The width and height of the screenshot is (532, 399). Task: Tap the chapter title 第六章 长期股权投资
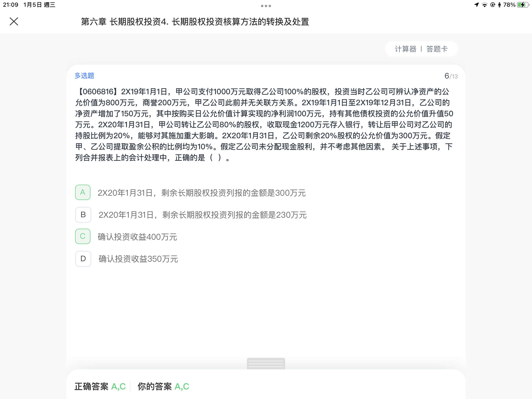pos(121,22)
